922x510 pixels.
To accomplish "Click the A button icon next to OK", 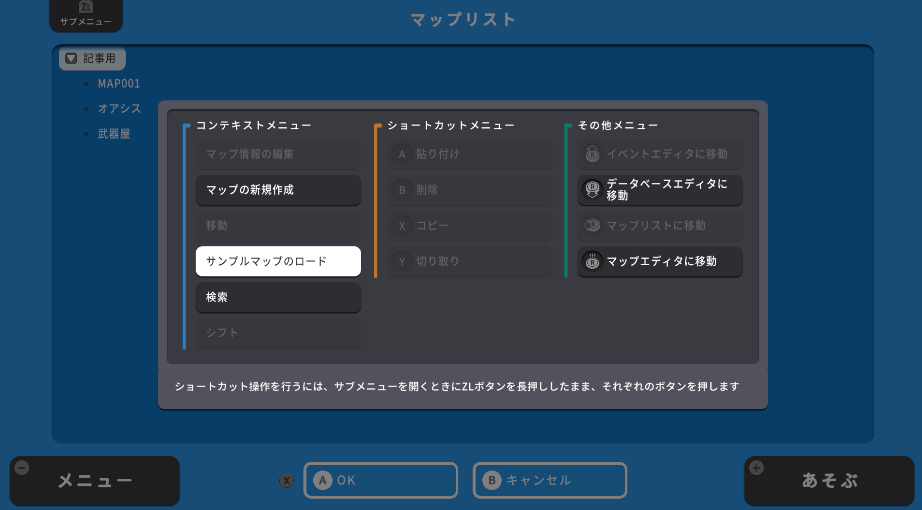I will point(322,480).
